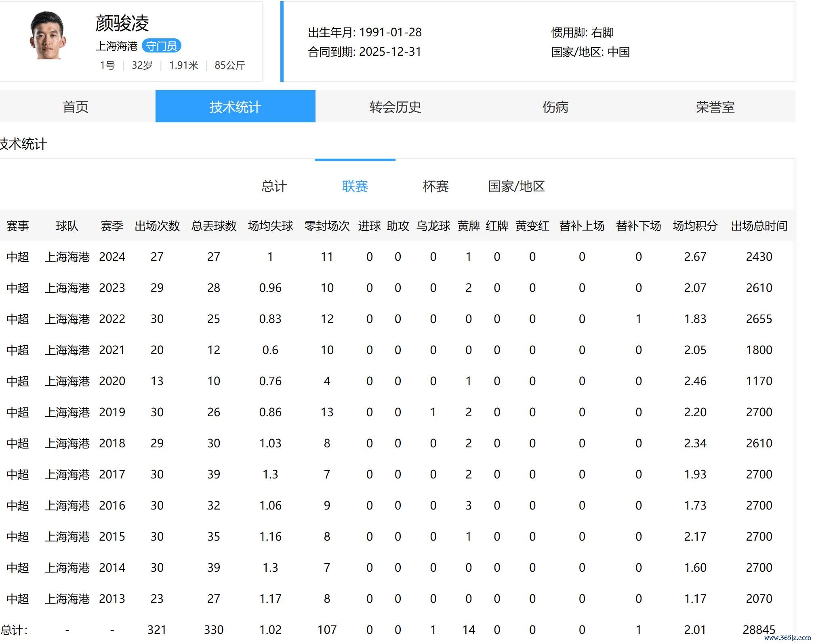Click the 0.86 average conceded in 2019 row
Image resolution: width=814 pixels, height=644 pixels.
(270, 412)
